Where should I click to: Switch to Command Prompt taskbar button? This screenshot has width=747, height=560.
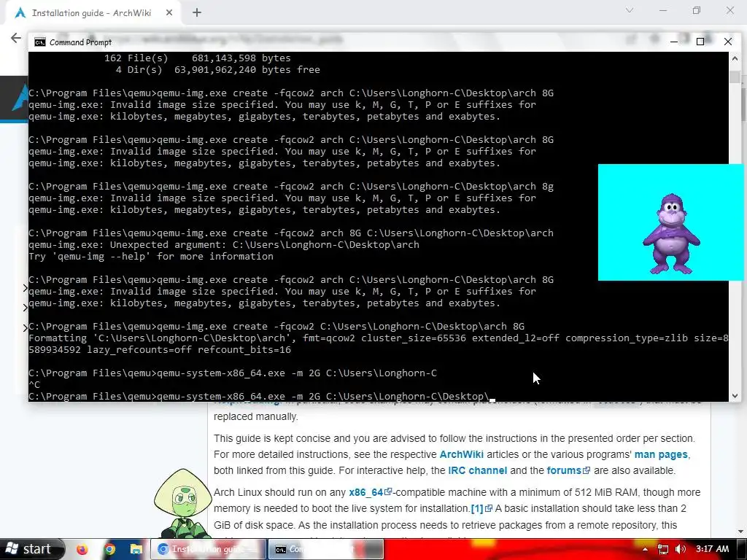pos(326,550)
